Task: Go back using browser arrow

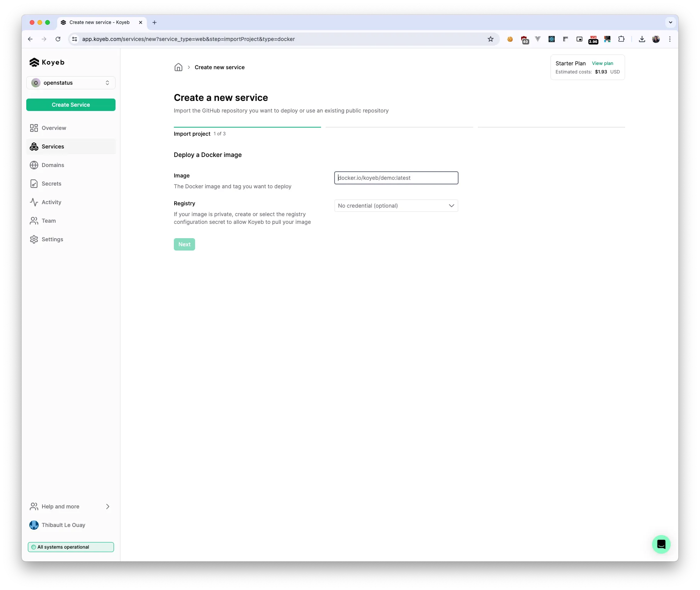Action: click(30, 39)
